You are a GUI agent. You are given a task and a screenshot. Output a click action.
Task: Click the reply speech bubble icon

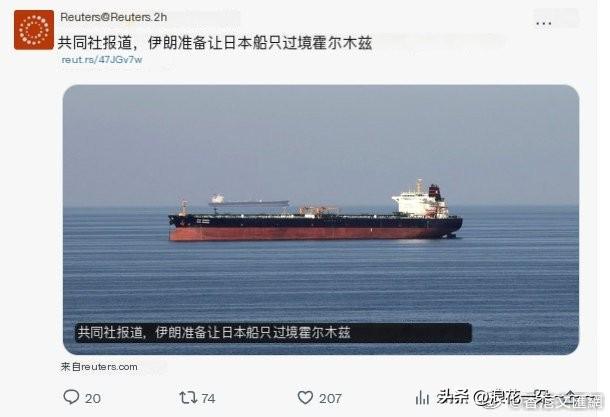tap(71, 397)
